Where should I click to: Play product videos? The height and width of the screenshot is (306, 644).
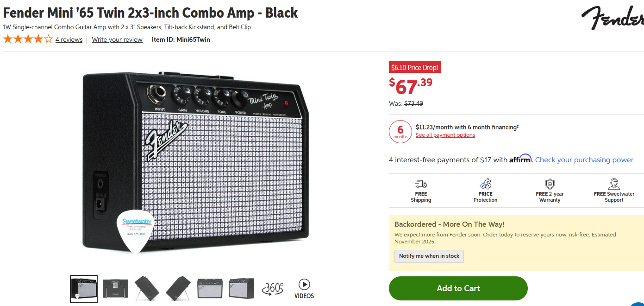click(x=304, y=288)
